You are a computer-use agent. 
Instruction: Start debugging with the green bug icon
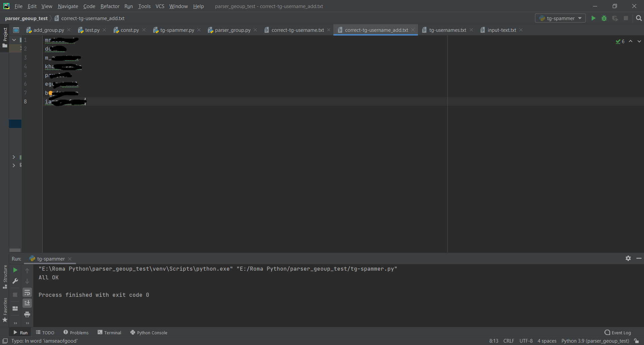(x=604, y=18)
